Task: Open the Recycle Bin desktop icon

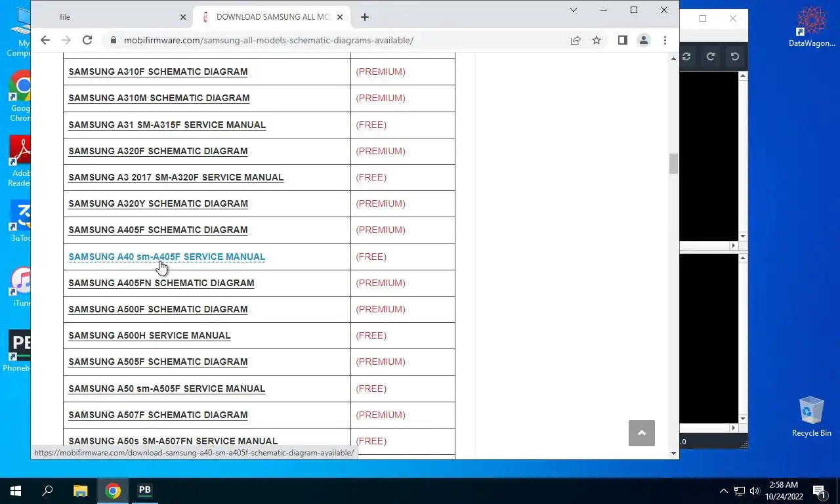Action: pyautogui.click(x=812, y=416)
